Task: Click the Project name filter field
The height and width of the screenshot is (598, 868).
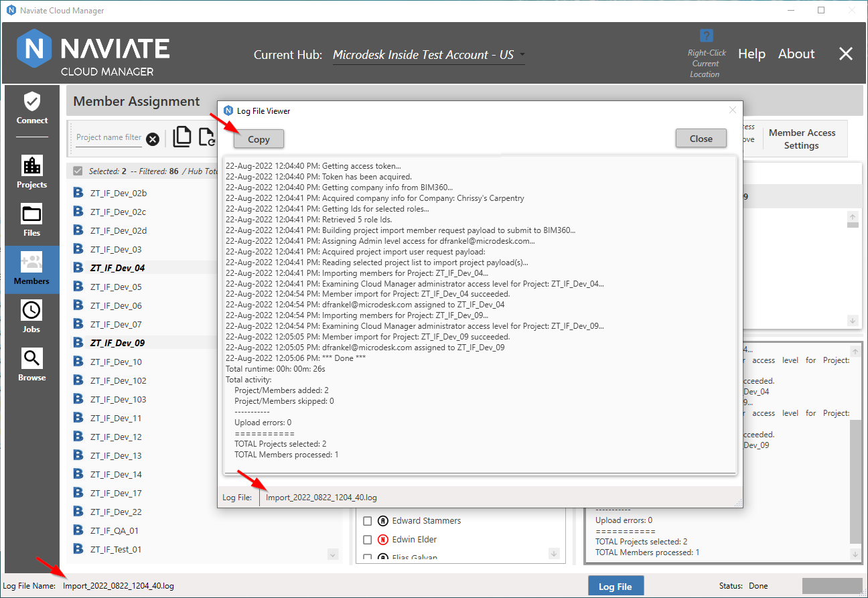Action: (x=108, y=137)
